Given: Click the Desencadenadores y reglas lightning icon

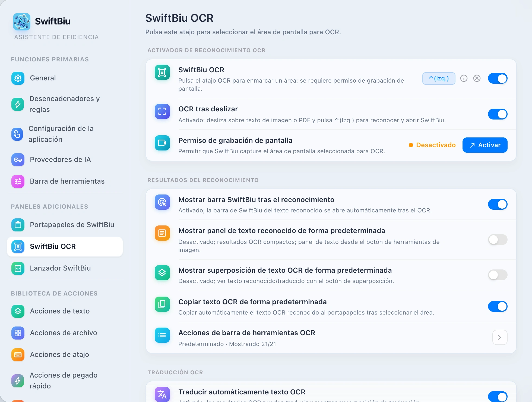Looking at the screenshot, I should pyautogui.click(x=18, y=104).
